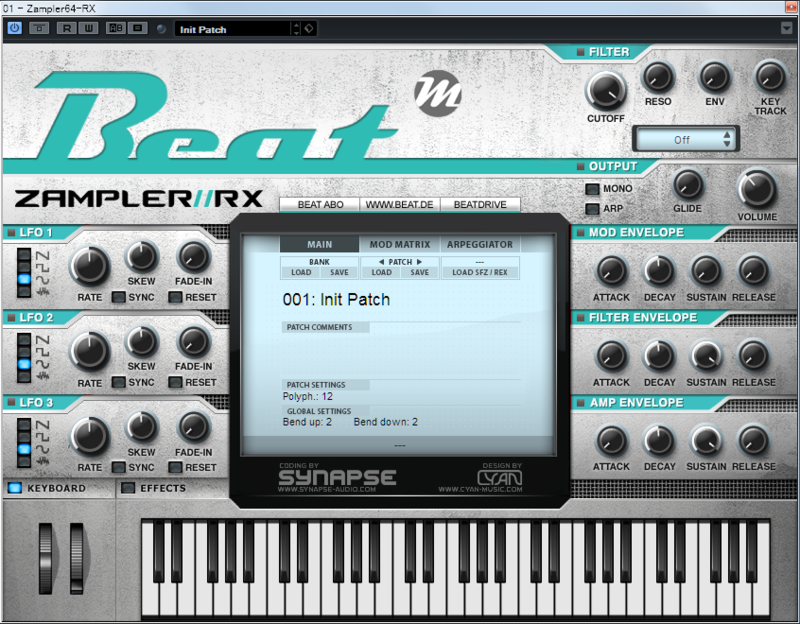Toggle LFO 1 RESET

point(175,297)
